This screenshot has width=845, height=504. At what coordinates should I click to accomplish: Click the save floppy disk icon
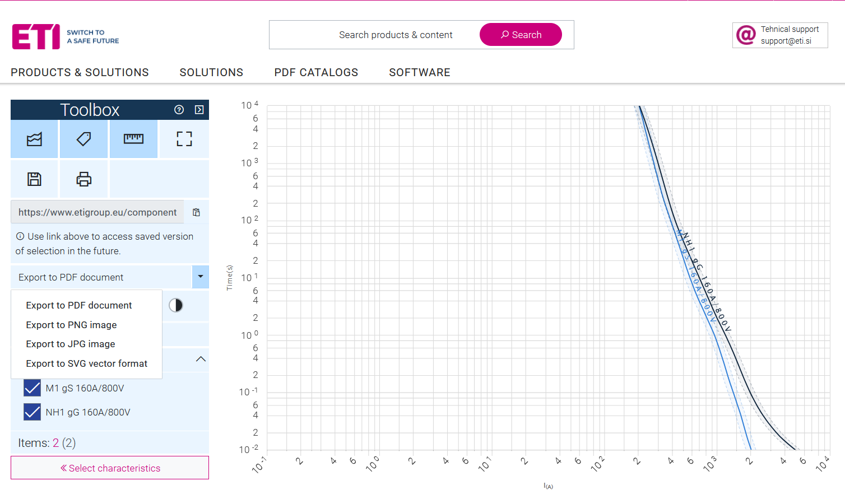click(x=34, y=179)
